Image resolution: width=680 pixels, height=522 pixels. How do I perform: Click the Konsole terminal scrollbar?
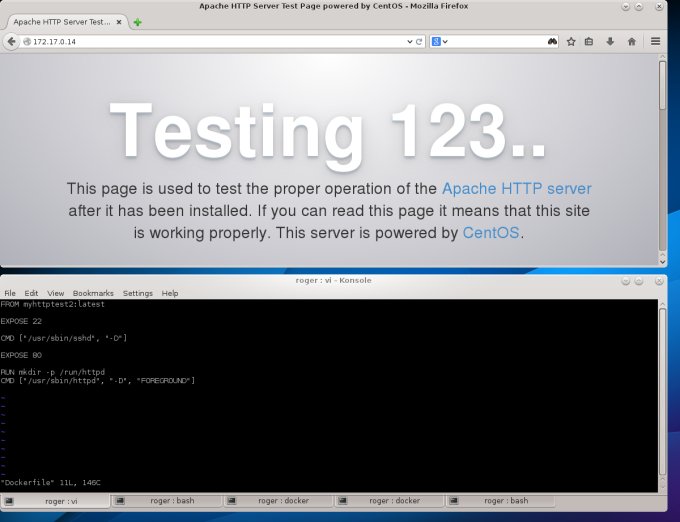pos(662,392)
